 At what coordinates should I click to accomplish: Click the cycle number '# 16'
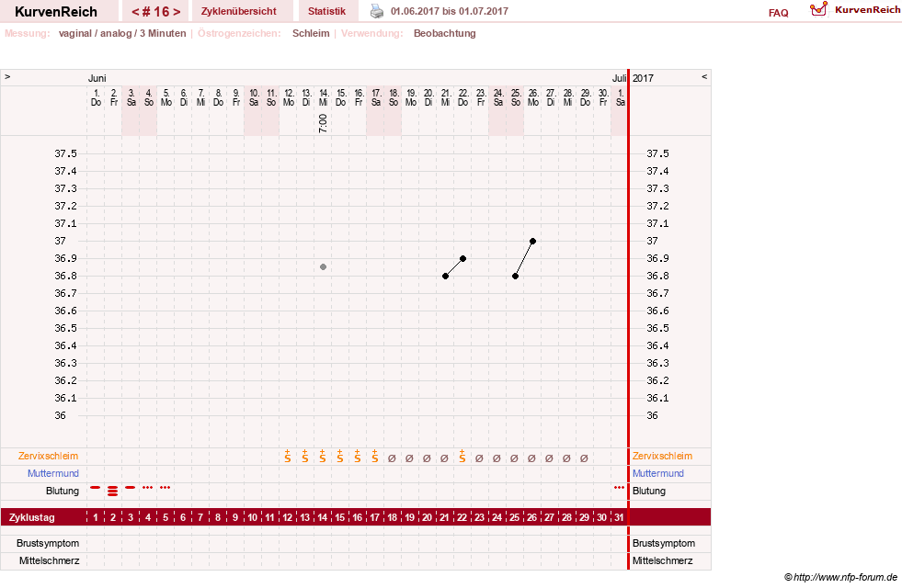coord(156,12)
